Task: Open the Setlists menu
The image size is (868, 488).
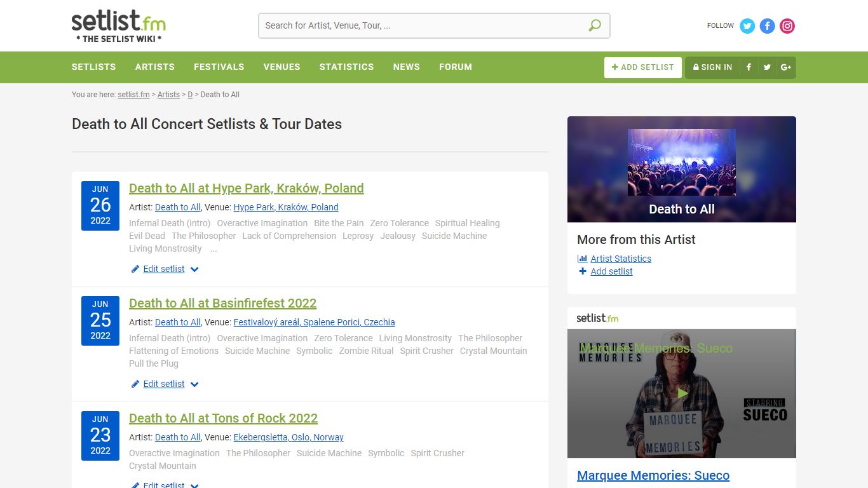Action: point(94,67)
